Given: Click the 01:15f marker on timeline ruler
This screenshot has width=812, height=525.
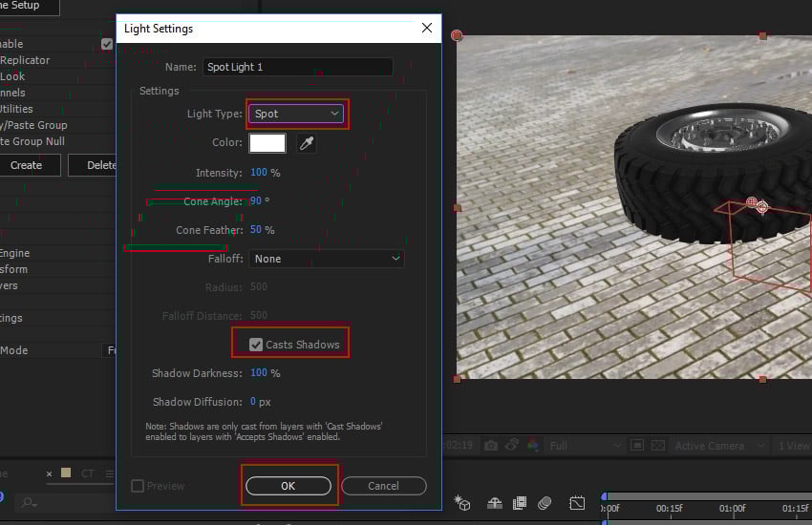Looking at the screenshot, I should click(796, 509).
